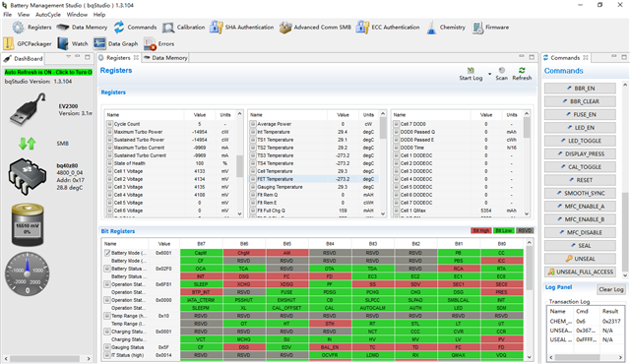Image resolution: width=630 pixels, height=364 pixels.
Task: Expand the Battery Status bit register row
Action: (x=107, y=269)
